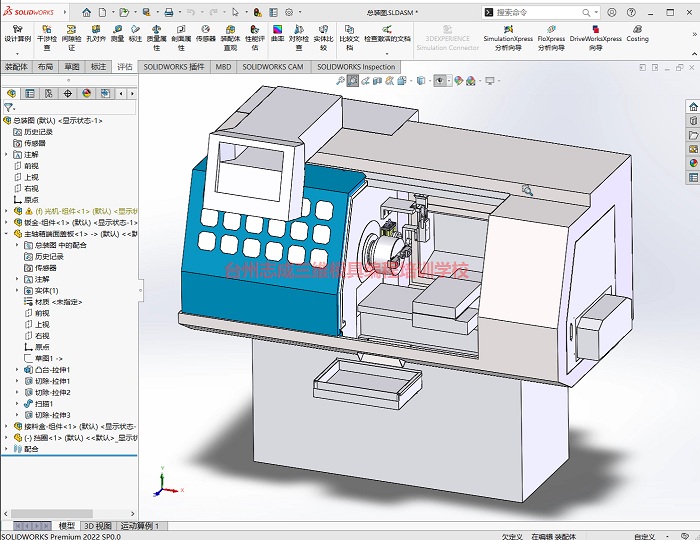Image resolution: width=700 pixels, height=540 pixels.
Task: Open Options gear icon in title bar
Action: coord(289,12)
